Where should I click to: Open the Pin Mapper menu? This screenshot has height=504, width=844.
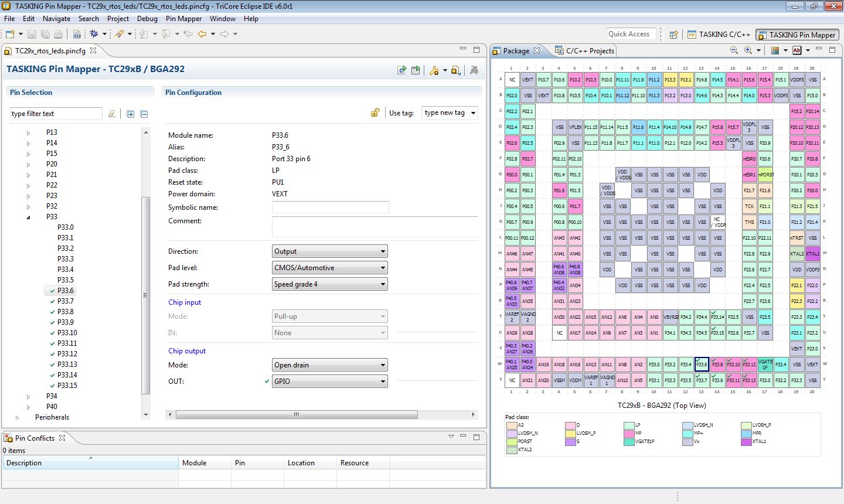pos(183,19)
